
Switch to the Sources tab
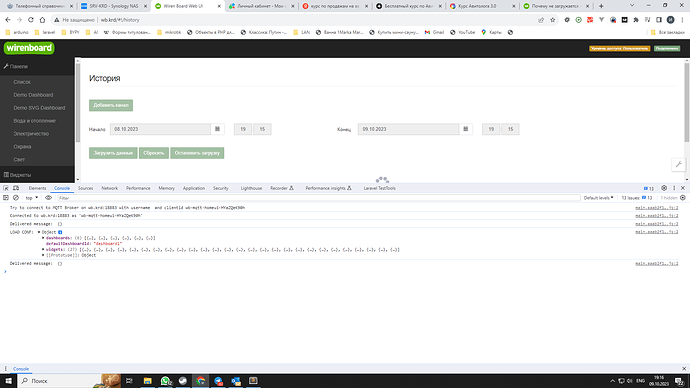point(85,188)
